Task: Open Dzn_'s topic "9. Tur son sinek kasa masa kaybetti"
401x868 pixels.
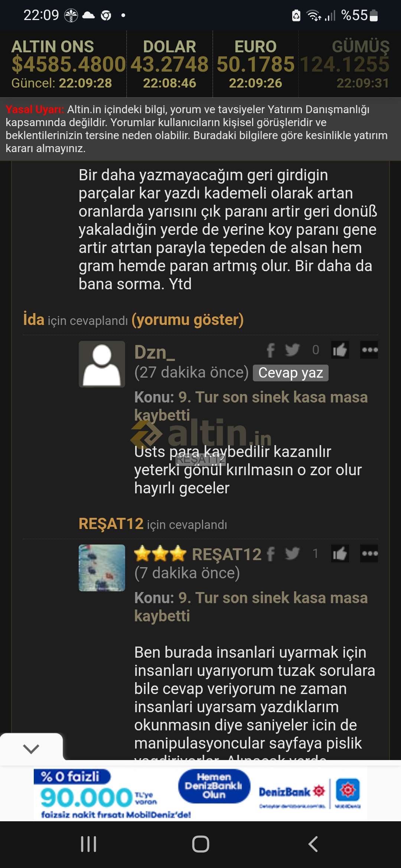Action: coord(251,406)
